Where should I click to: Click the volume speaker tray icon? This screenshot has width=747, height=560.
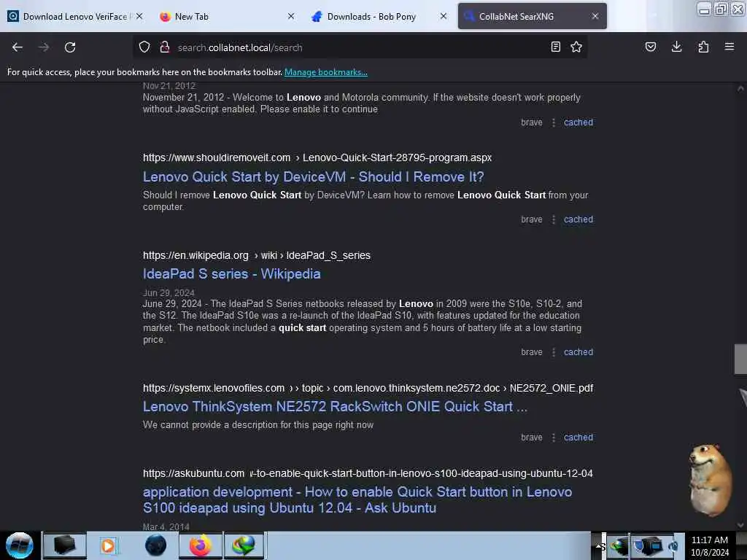point(673,546)
